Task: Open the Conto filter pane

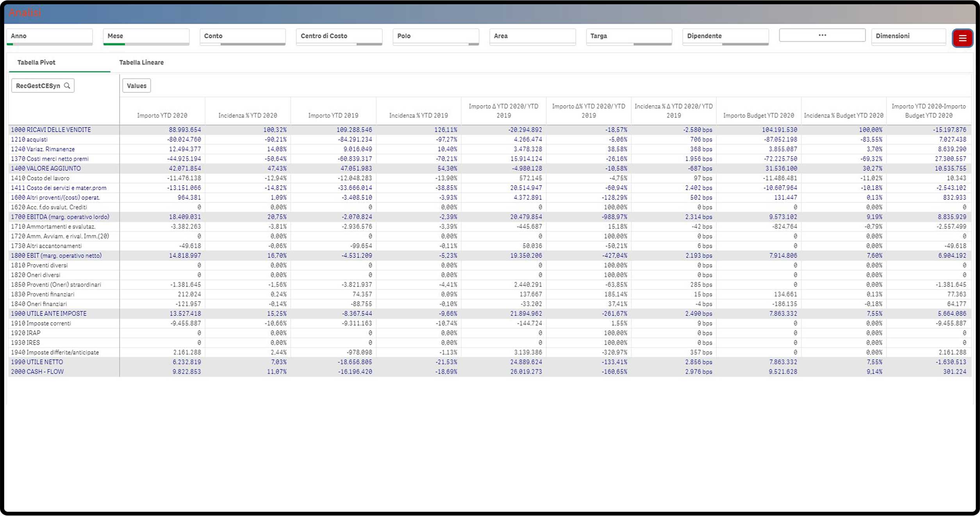Action: click(x=243, y=36)
